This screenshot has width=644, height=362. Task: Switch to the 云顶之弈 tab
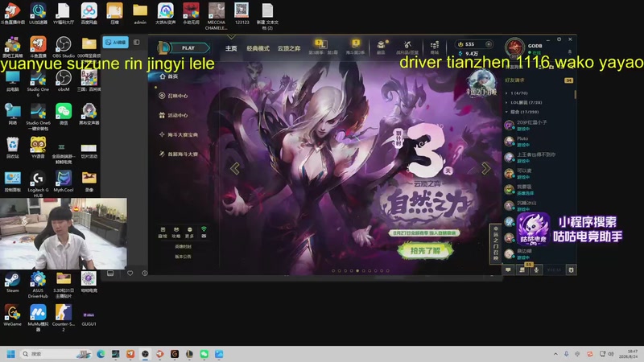[x=289, y=48]
